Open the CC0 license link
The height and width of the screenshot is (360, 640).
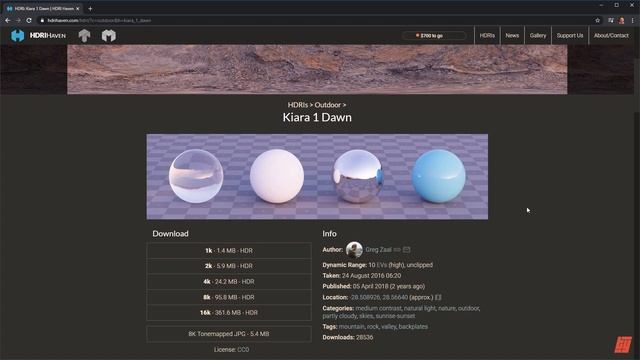tap(243, 350)
